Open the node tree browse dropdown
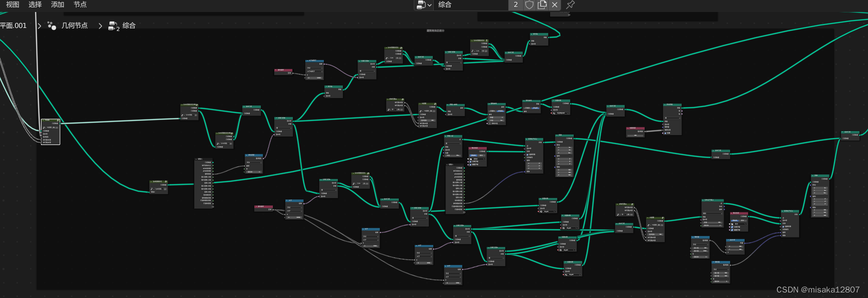868x298 pixels. coord(424,5)
